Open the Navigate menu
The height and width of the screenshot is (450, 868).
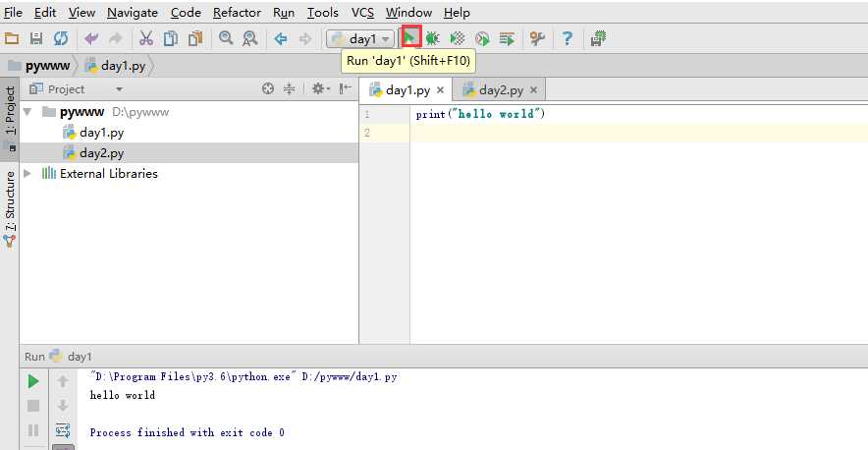pos(133,12)
